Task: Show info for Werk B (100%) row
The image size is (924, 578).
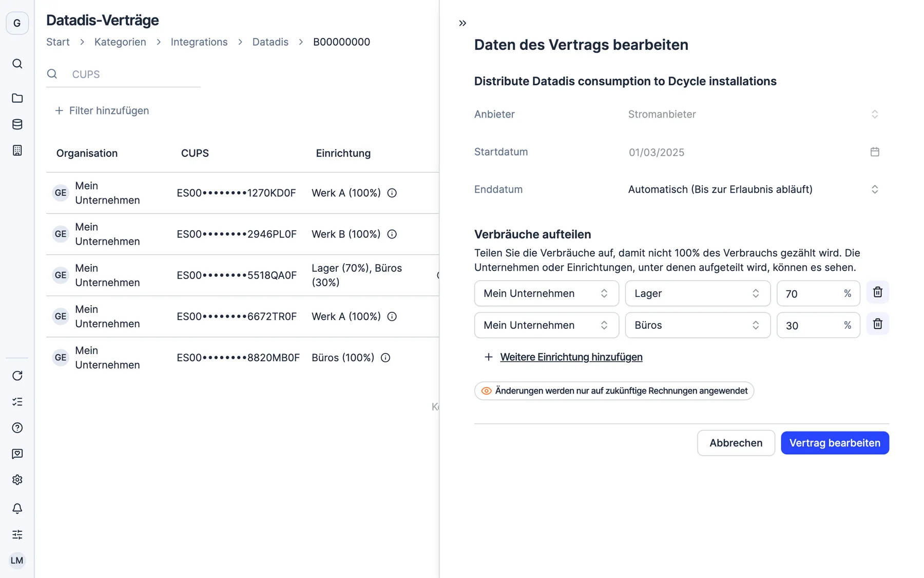Action: pyautogui.click(x=392, y=234)
